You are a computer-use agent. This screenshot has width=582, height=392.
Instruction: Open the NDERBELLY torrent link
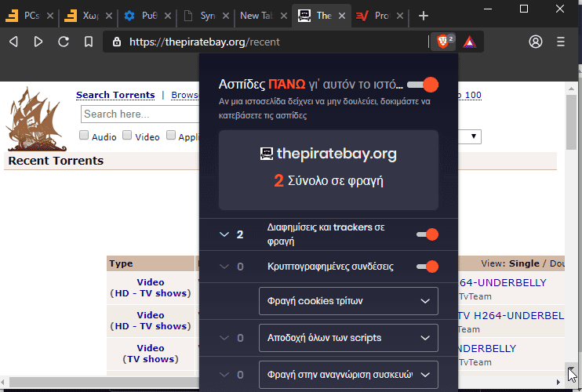(487, 349)
